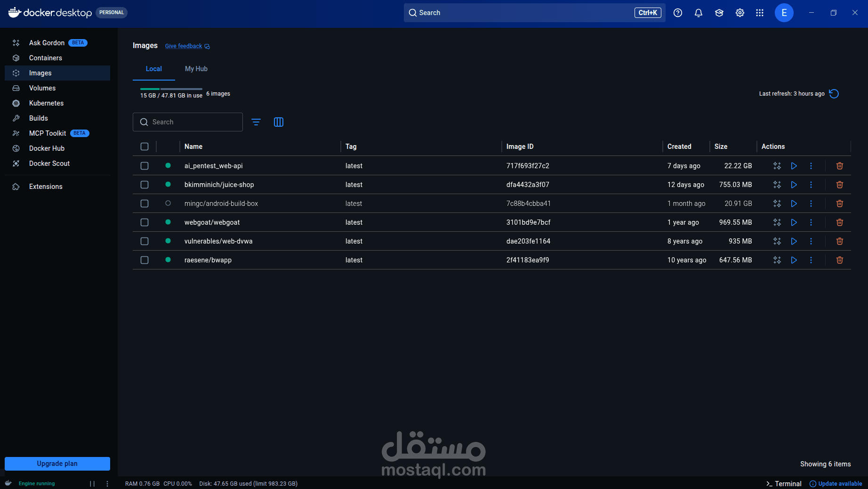Delete the vulnerables/web-dvwa image
868x489 pixels.
840,241
